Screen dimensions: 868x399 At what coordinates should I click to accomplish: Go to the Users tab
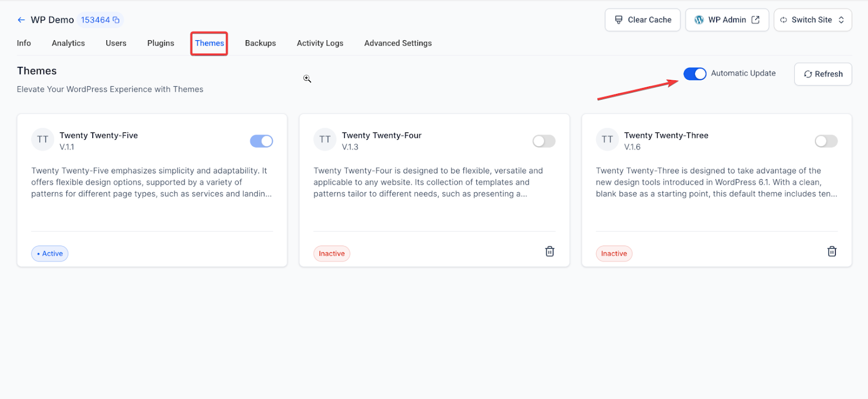116,43
